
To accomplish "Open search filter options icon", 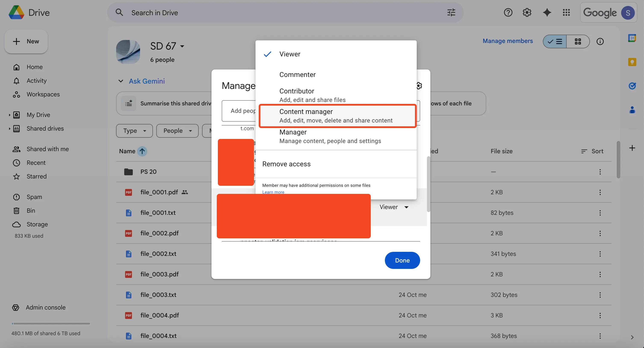I will click(x=451, y=12).
